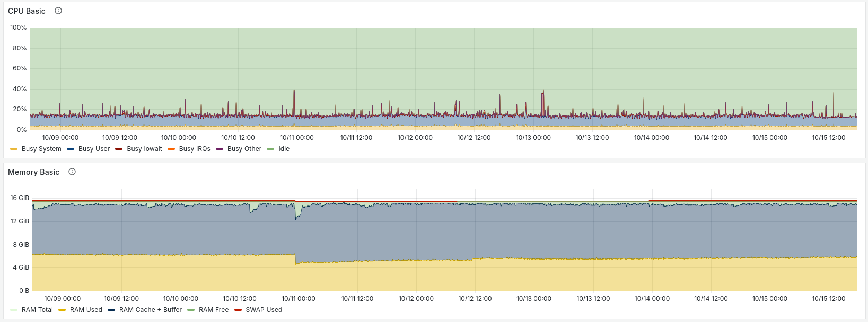This screenshot has height=322, width=868.
Task: Click 10/11 00:00 on CPU time axis
Action: (x=297, y=138)
